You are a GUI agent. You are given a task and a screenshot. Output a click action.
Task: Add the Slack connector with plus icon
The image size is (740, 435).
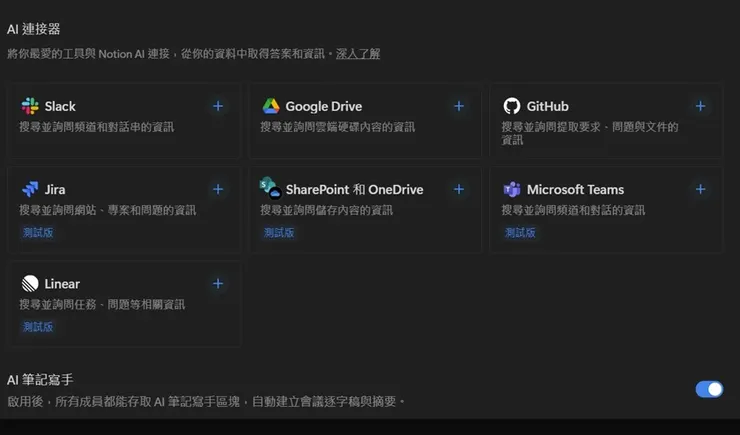[x=218, y=106]
